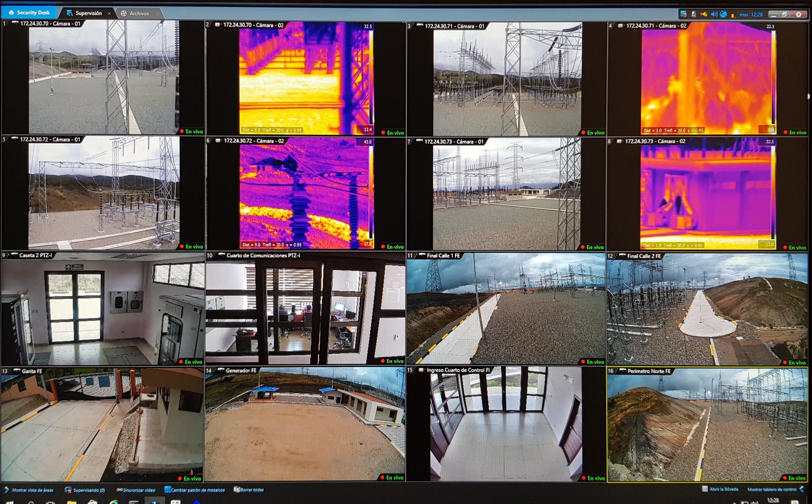Close the Supervisión tab
Viewport: 812px width, 504px height.
(x=109, y=14)
